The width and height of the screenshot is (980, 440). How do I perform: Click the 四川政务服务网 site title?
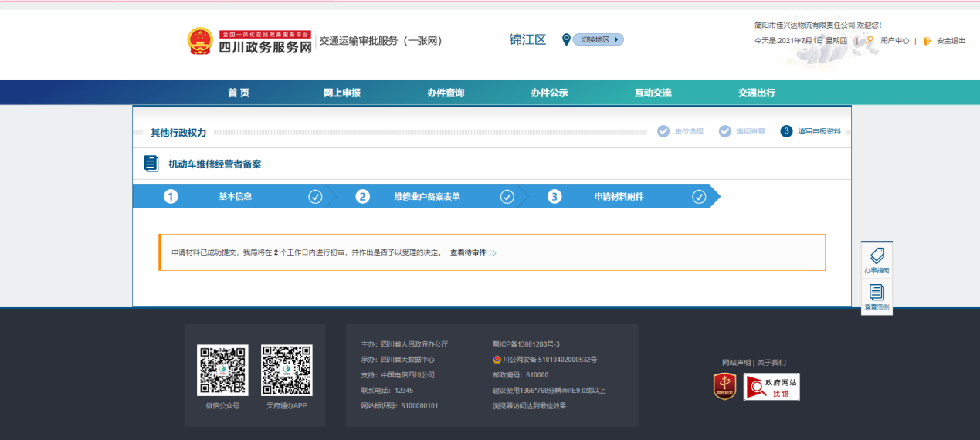pos(265,47)
